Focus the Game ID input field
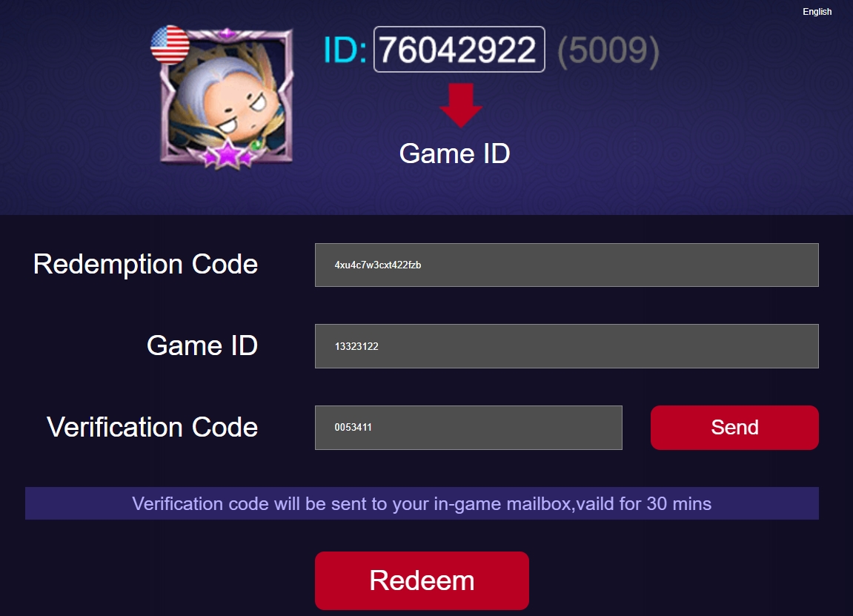This screenshot has height=616, width=853. [566, 346]
